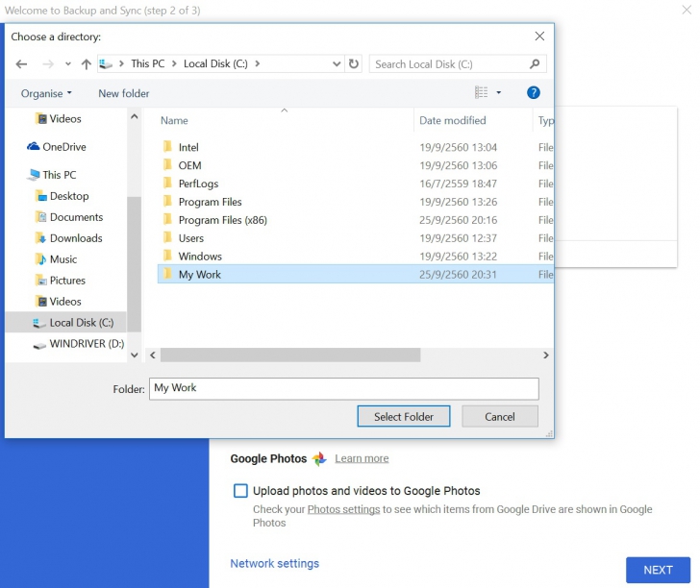700x588 pixels.
Task: Click 25/9/2560 20:31 date cell
Action: point(458,275)
